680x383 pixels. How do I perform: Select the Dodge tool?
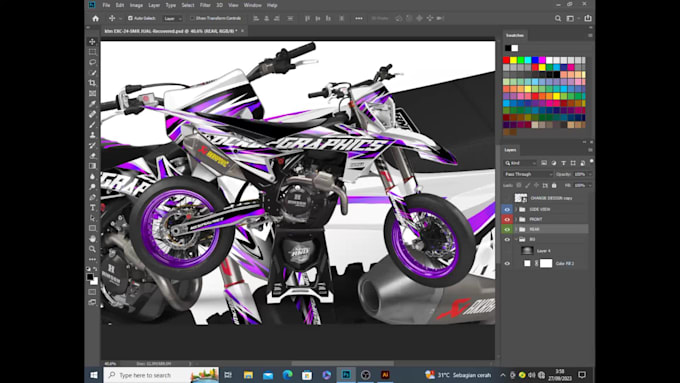[x=92, y=187]
